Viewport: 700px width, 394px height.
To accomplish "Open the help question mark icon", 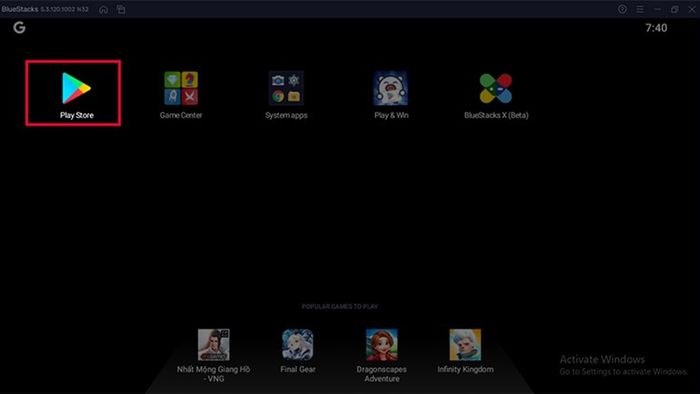I will click(622, 9).
